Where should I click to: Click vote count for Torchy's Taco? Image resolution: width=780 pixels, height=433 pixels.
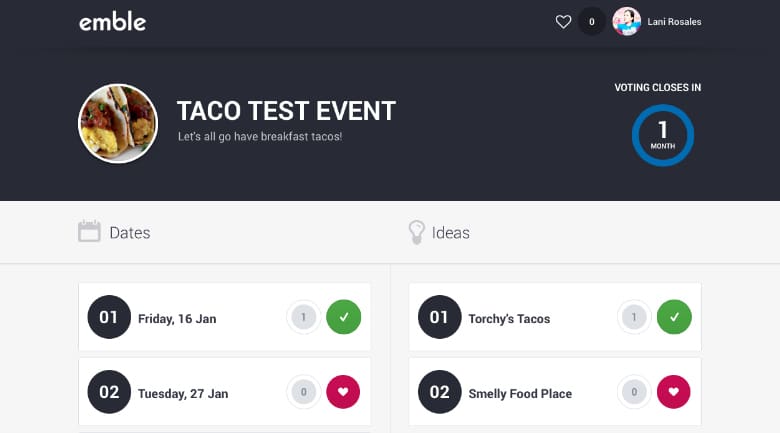click(634, 318)
